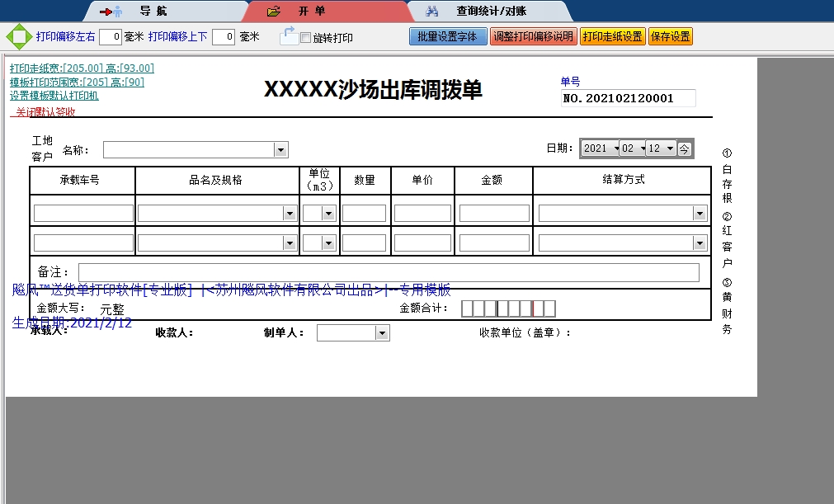834x504 pixels.
Task: Click the binoculars icon on query tab
Action: click(x=431, y=12)
